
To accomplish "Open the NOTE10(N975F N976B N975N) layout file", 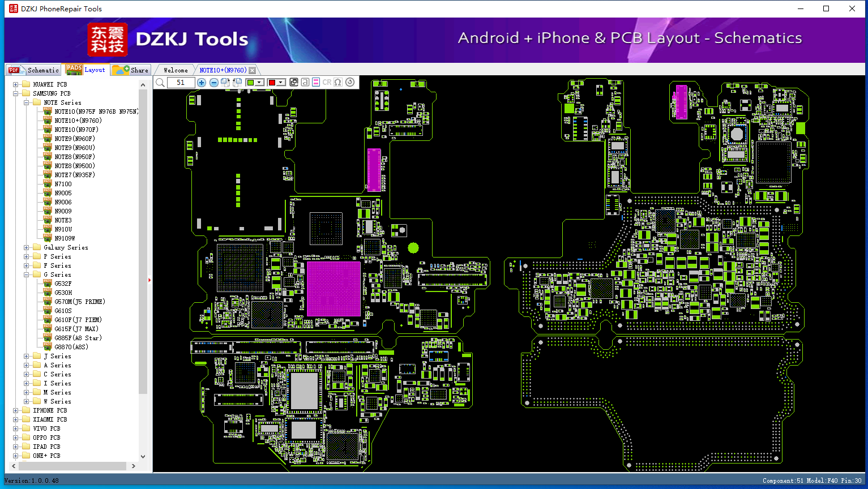I will (96, 111).
